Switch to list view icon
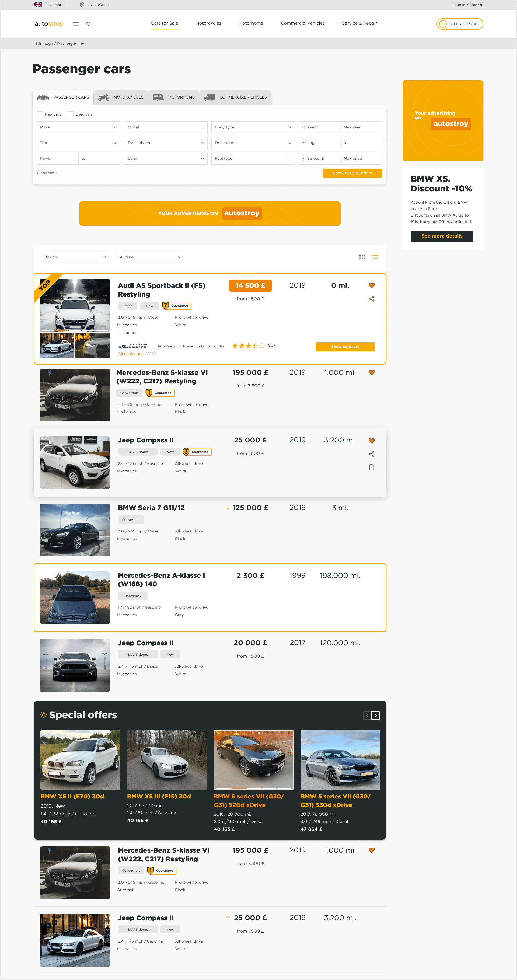 pos(375,257)
